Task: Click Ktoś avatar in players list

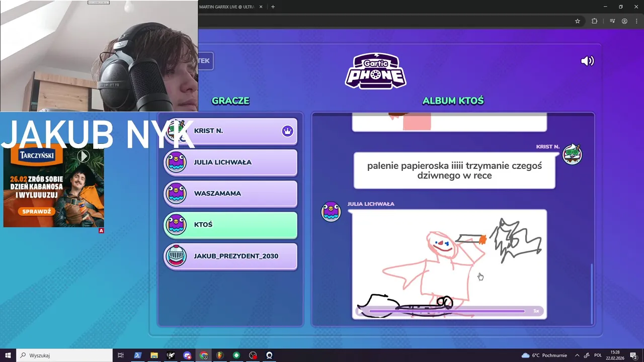Action: [x=176, y=225]
